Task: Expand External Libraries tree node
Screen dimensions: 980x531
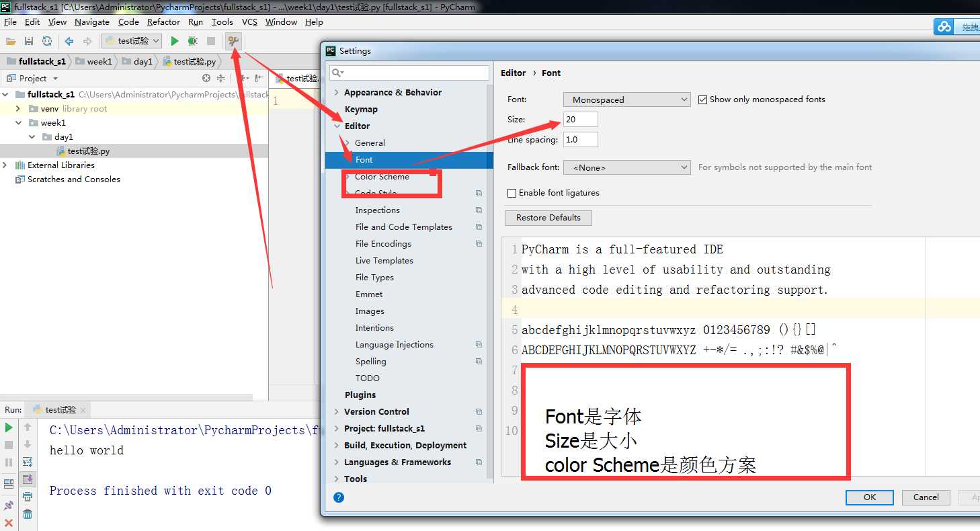Action: click(5, 165)
